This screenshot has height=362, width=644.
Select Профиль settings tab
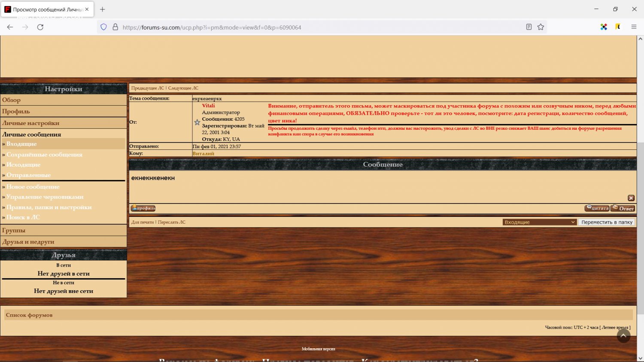(x=16, y=111)
